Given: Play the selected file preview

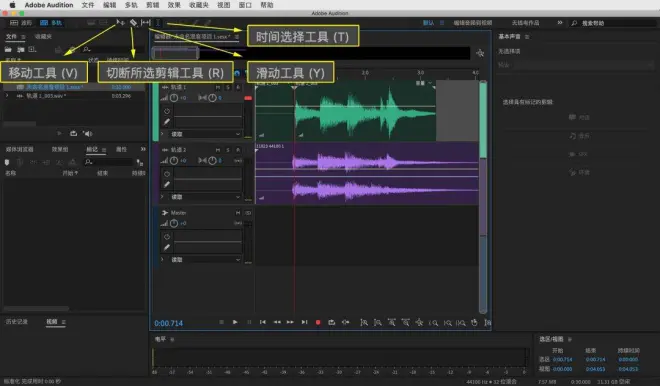Looking at the screenshot, I should [59, 133].
